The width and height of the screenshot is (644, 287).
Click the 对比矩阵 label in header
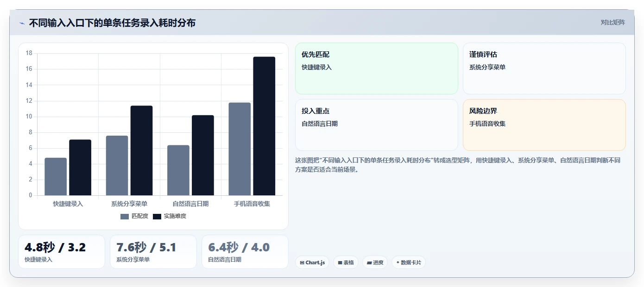click(x=612, y=22)
